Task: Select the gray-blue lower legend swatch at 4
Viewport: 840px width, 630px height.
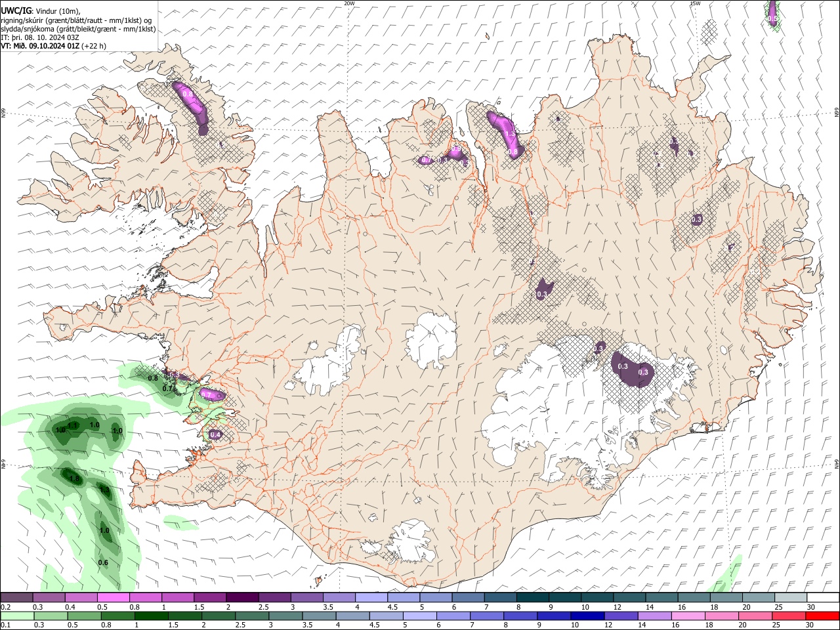Action: (354, 616)
